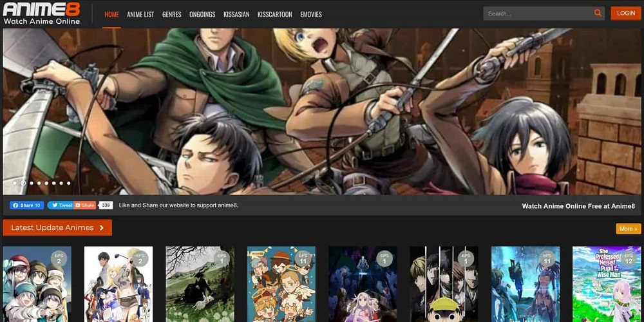The image size is (644, 322).
Task: Open the teal poster with chibi characters
Action: 281,284
